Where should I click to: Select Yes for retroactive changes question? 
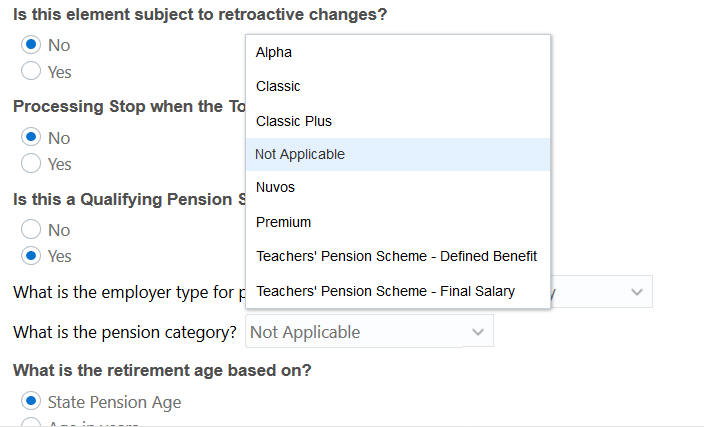[x=31, y=71]
